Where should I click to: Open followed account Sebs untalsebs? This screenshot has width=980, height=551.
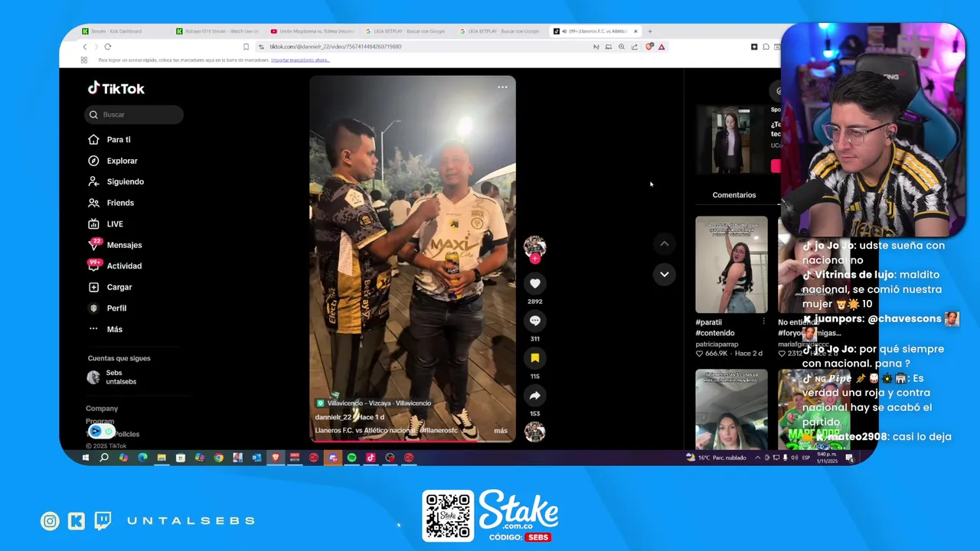(x=112, y=377)
